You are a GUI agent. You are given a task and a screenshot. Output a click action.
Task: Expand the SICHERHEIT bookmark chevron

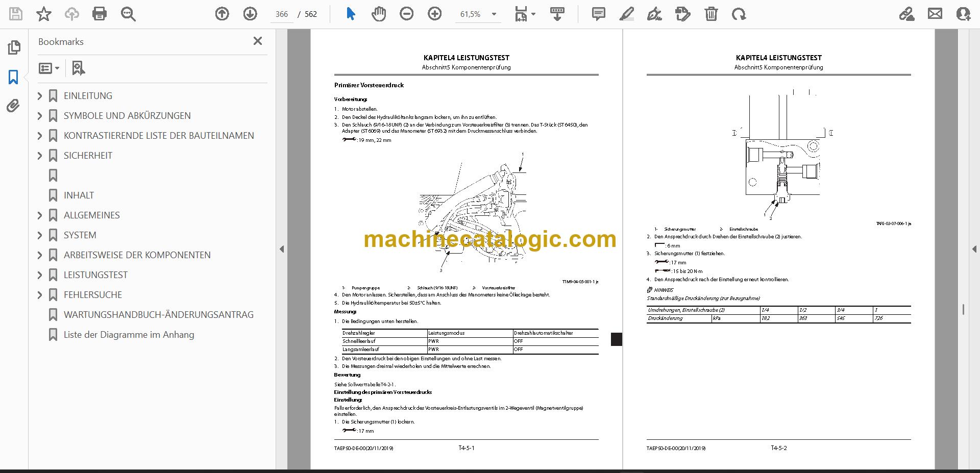(40, 156)
